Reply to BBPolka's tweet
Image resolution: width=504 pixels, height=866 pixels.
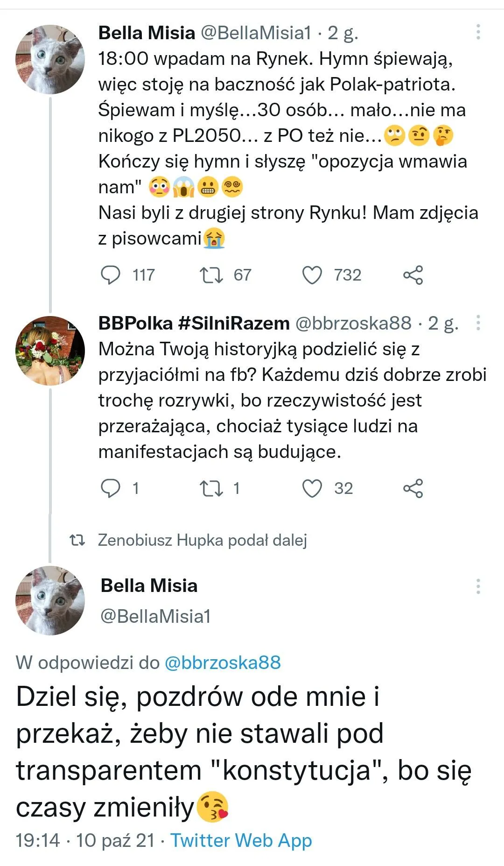[x=111, y=489]
